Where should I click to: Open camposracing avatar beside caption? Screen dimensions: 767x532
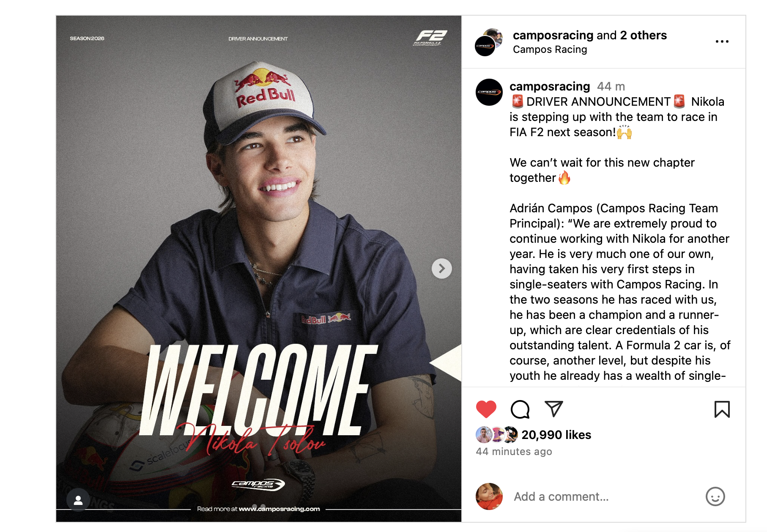tap(489, 92)
